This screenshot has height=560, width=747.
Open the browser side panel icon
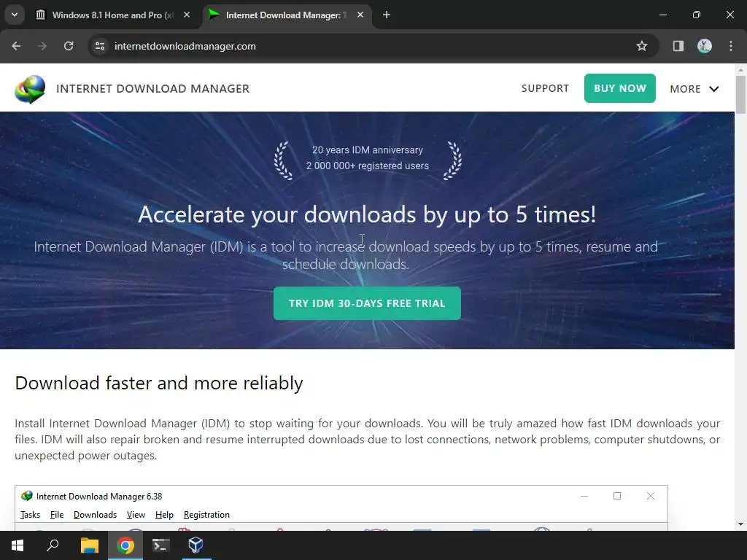pyautogui.click(x=678, y=46)
